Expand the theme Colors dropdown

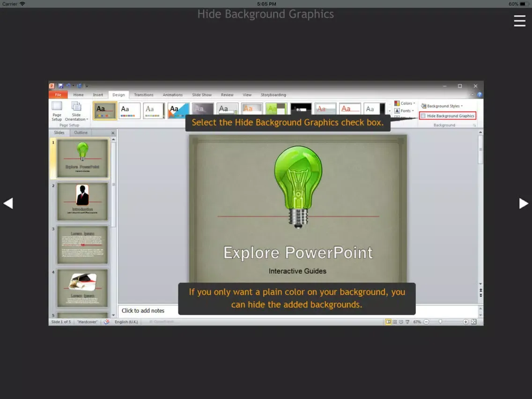[x=405, y=103]
